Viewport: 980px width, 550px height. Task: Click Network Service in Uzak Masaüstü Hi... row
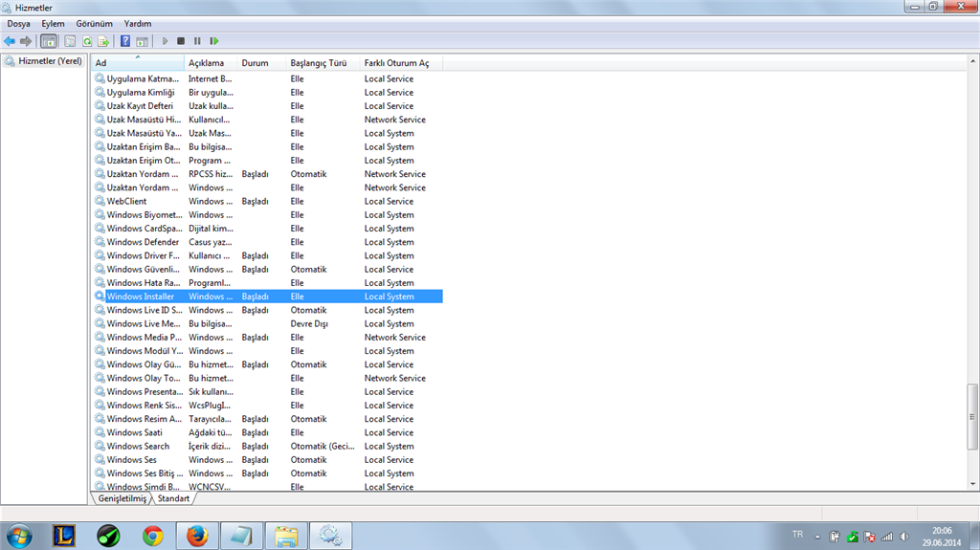click(394, 120)
